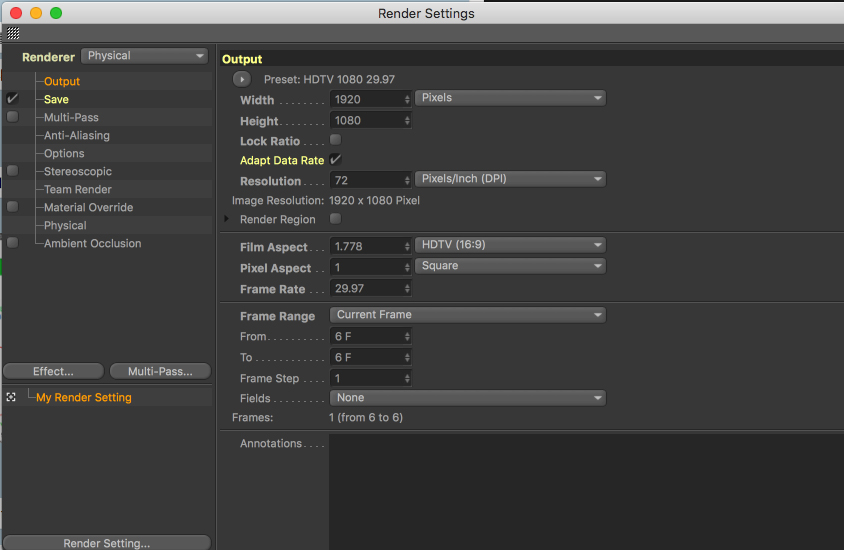The width and height of the screenshot is (844, 550).
Task: Open the Renderer dropdown showing Physical
Action: click(x=144, y=56)
